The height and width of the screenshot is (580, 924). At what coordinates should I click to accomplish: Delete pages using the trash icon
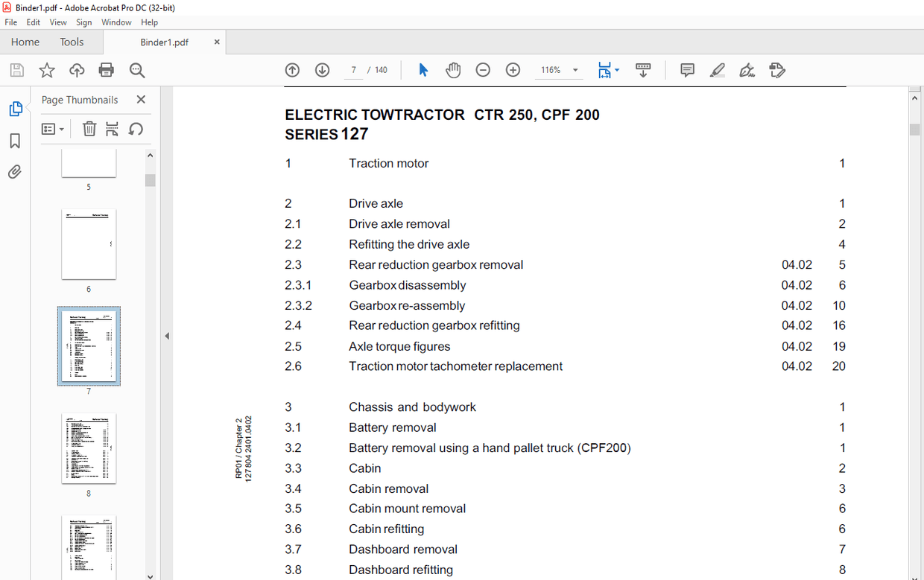click(89, 128)
